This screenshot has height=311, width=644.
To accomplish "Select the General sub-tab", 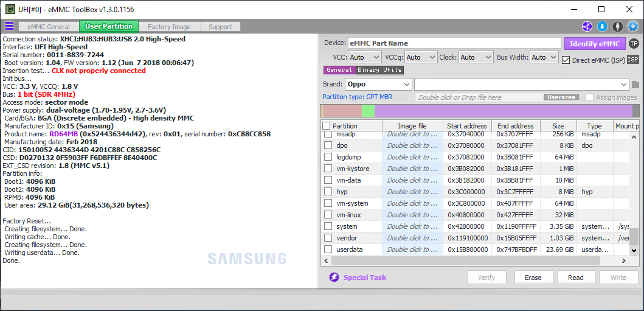I will pos(339,70).
